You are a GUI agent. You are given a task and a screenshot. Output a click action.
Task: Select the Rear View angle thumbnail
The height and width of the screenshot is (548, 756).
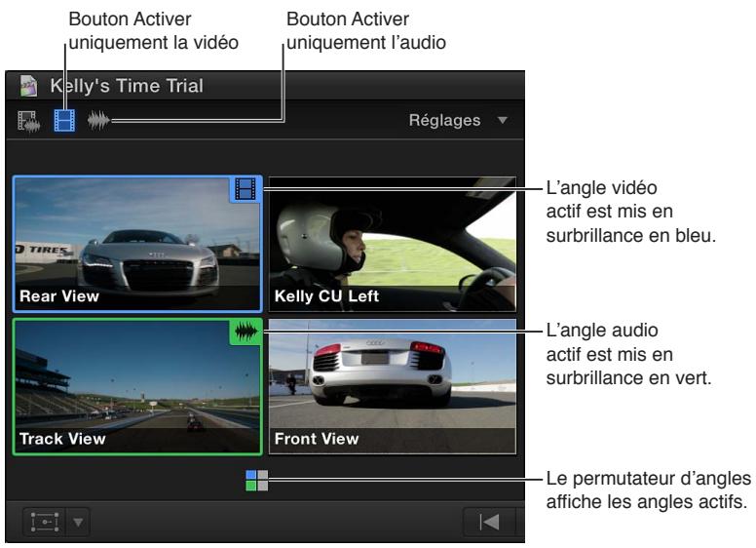tap(137, 244)
